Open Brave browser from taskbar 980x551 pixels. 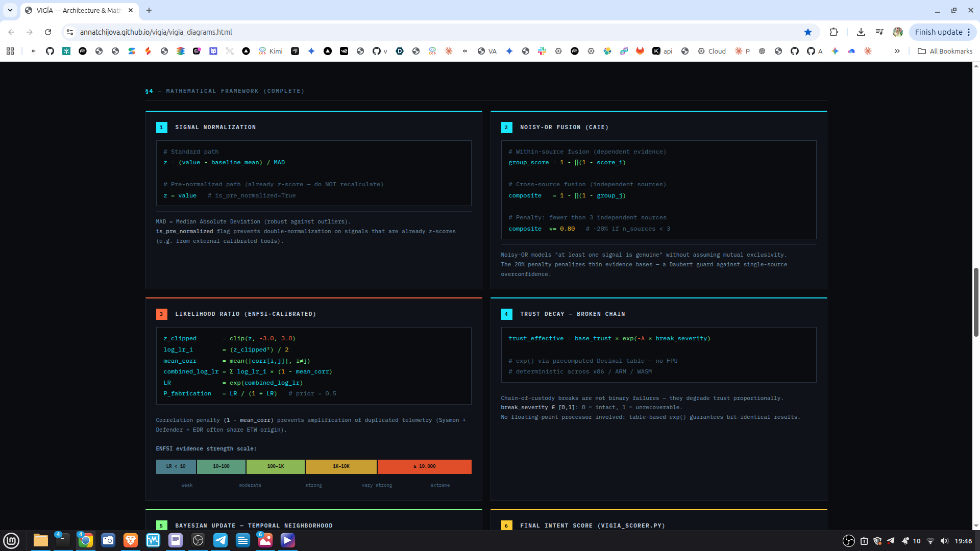[131, 540]
